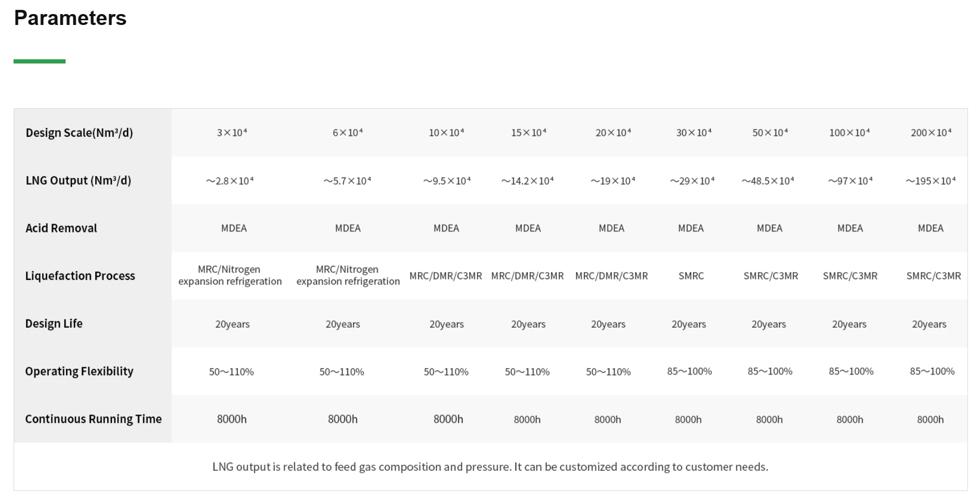Select the 100×10⁴ design scale cell
This screenshot has height=503, width=980.
849,133
